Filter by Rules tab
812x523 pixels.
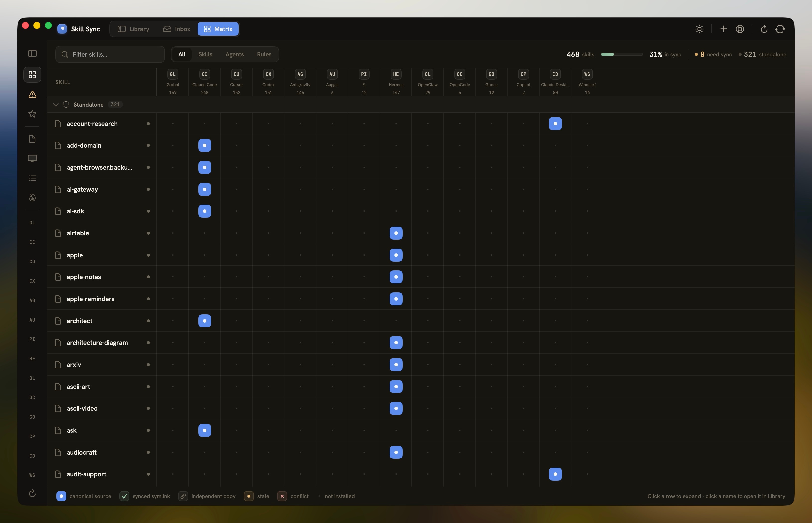tap(264, 54)
